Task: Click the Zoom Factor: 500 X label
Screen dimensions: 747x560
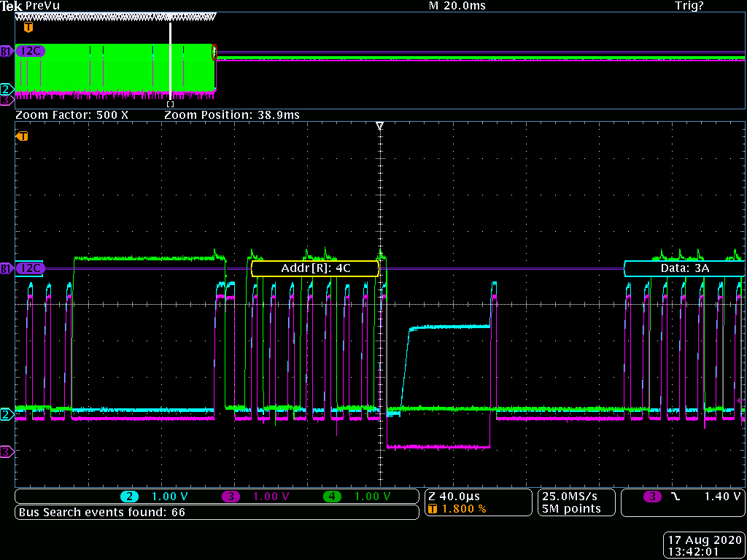Action: pos(72,114)
